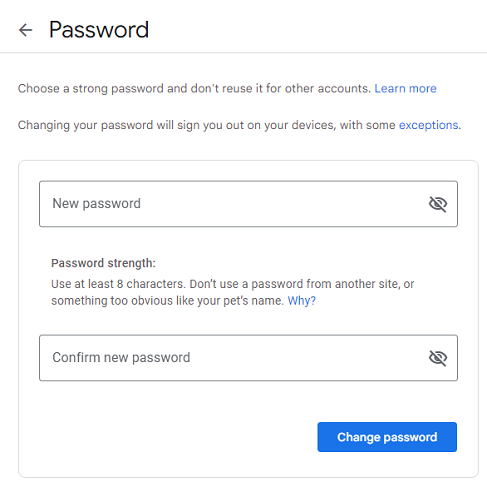Click the 'Choose a strong password' sentence
This screenshot has width=487, height=482.
pyautogui.click(x=194, y=88)
